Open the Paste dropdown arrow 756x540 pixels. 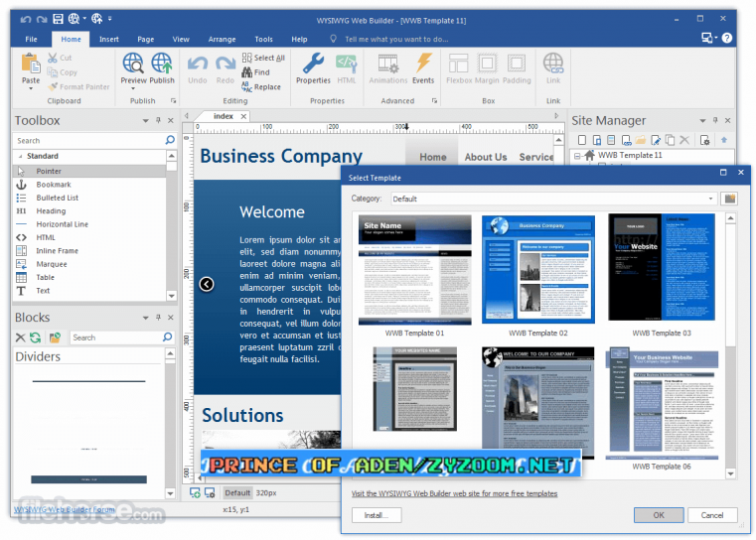(x=31, y=89)
